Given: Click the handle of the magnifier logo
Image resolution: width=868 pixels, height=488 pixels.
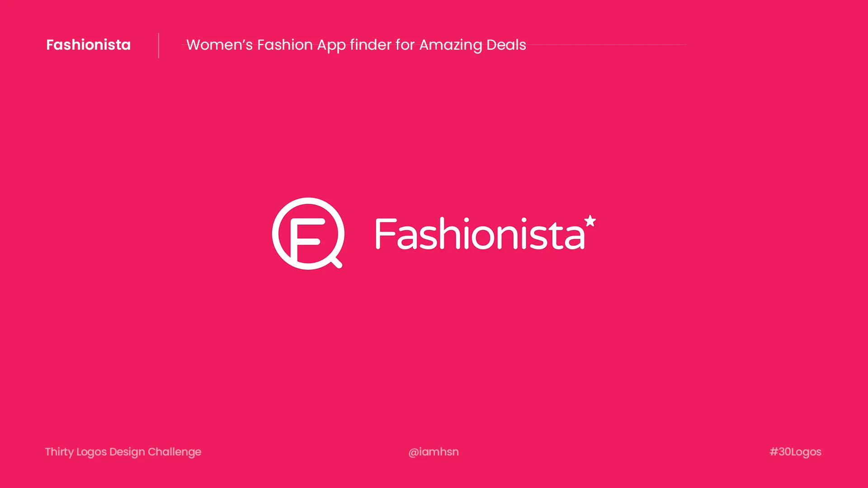Looking at the screenshot, I should pos(336,262).
